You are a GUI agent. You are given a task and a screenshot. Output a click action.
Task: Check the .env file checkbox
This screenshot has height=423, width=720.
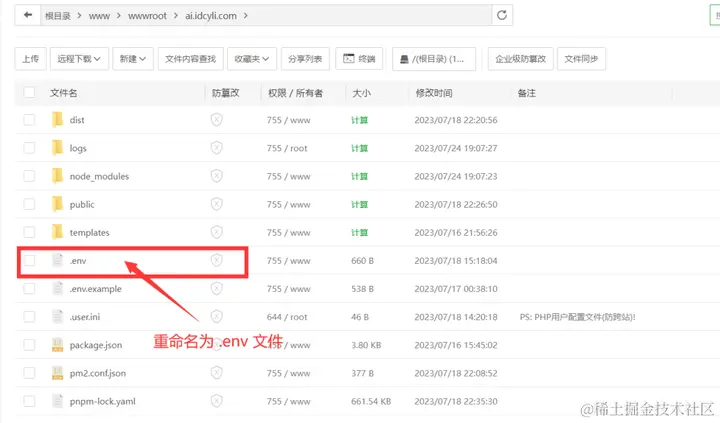29,260
